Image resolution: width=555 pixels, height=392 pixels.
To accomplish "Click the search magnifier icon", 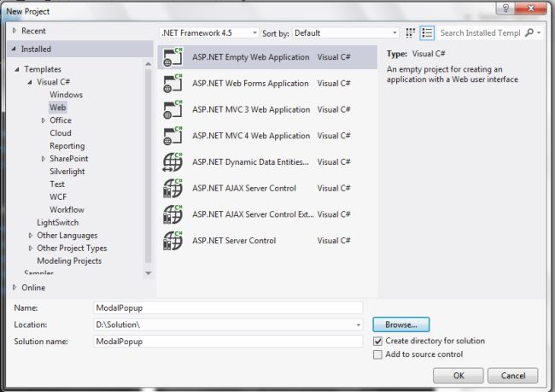I will [x=529, y=33].
